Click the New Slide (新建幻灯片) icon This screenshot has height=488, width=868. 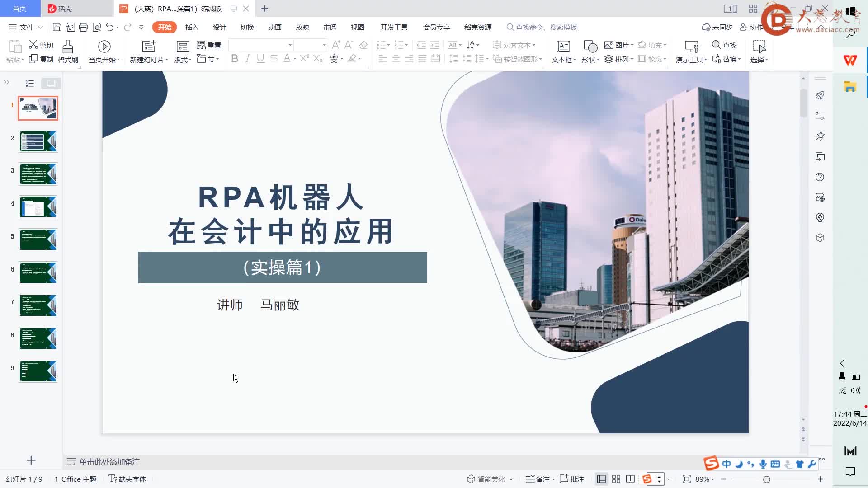149,47
